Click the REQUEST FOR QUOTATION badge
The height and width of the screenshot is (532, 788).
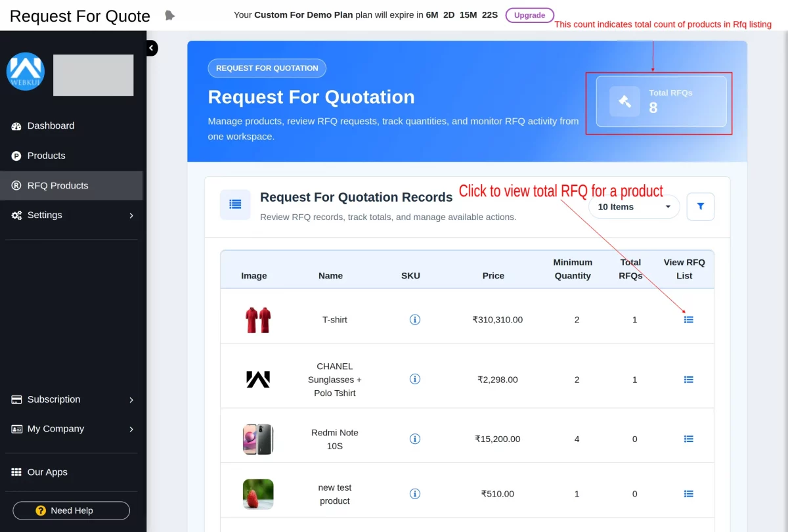pos(267,68)
